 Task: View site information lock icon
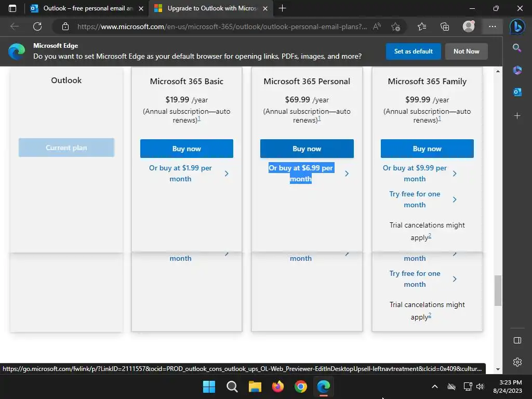click(x=65, y=26)
